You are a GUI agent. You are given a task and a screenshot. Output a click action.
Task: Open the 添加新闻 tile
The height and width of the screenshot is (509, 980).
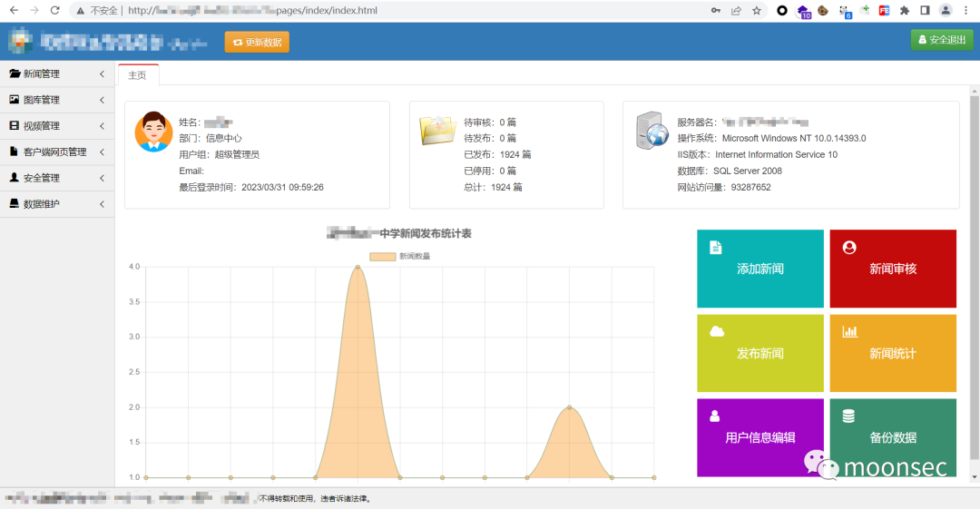[760, 269]
